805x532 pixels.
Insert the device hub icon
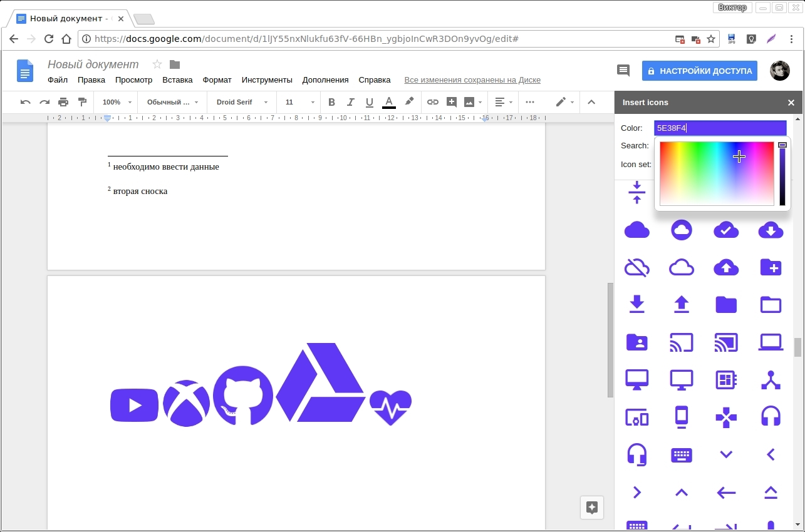pos(771,379)
